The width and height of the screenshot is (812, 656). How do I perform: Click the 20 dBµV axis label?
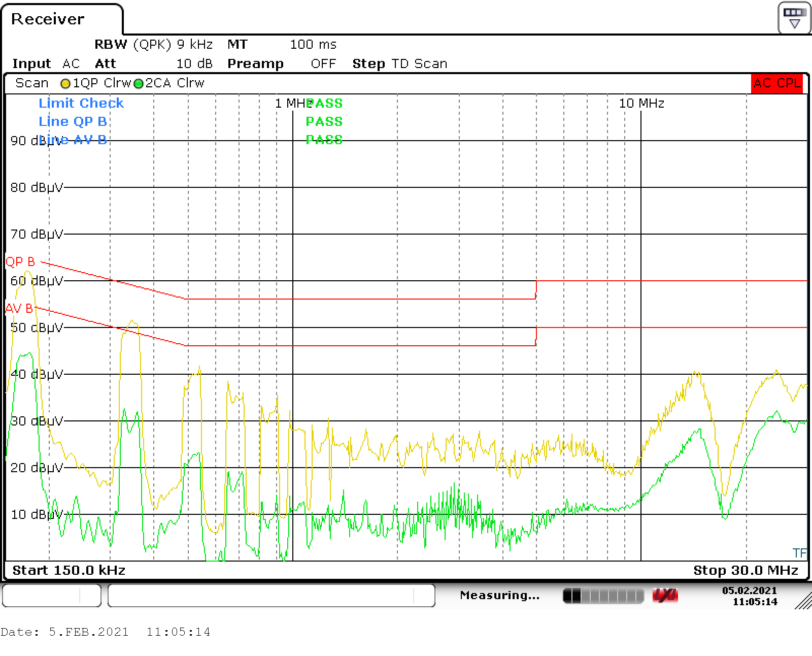coord(37,468)
